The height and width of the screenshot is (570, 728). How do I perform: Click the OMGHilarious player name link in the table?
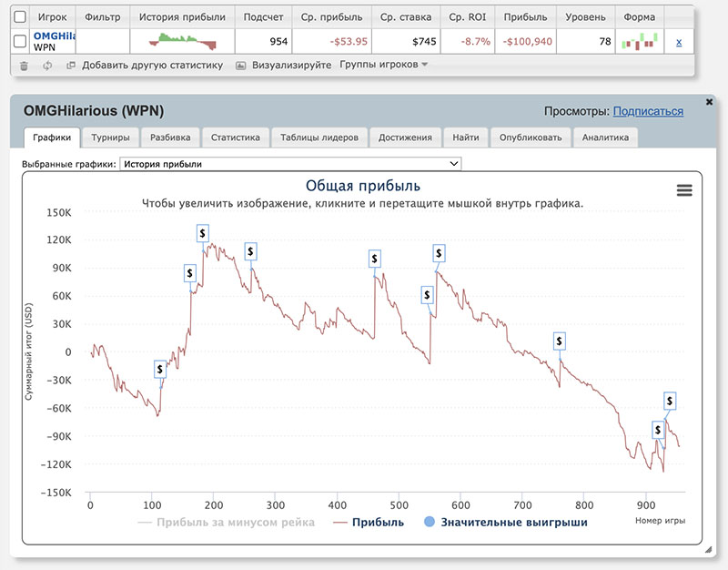pyautogui.click(x=54, y=36)
